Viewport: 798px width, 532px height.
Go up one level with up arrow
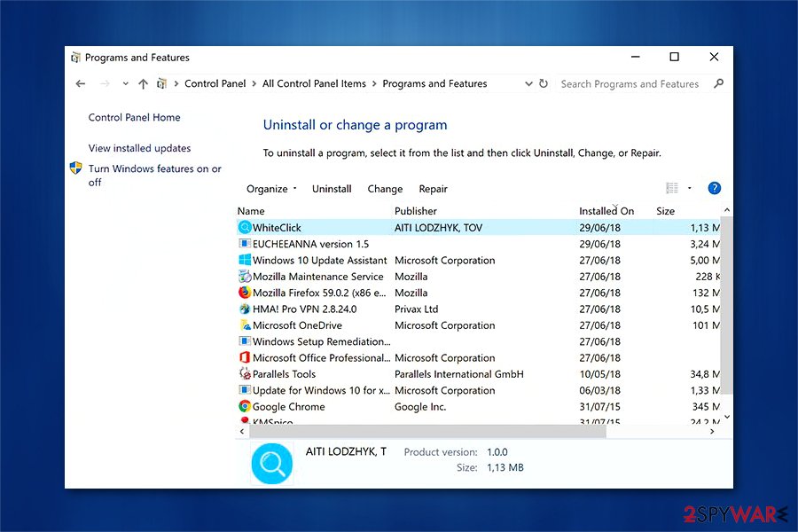tap(143, 84)
